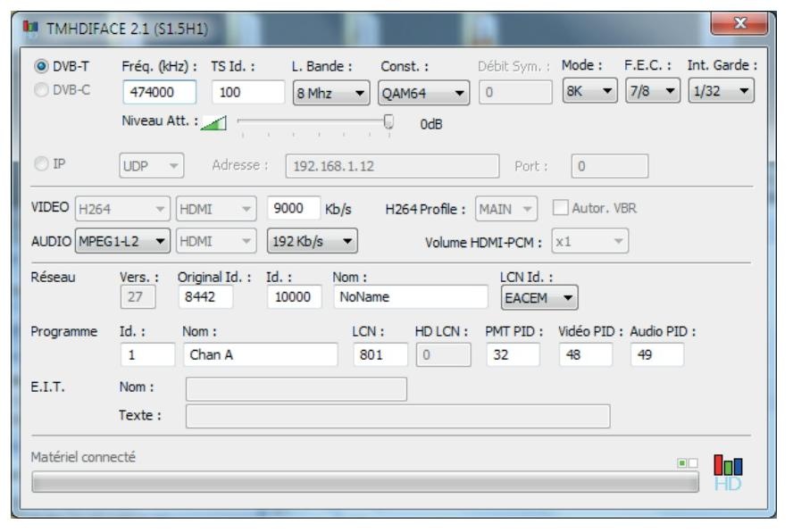Select the DVB-T radio button
The width and height of the screenshot is (793, 532).
(41, 66)
